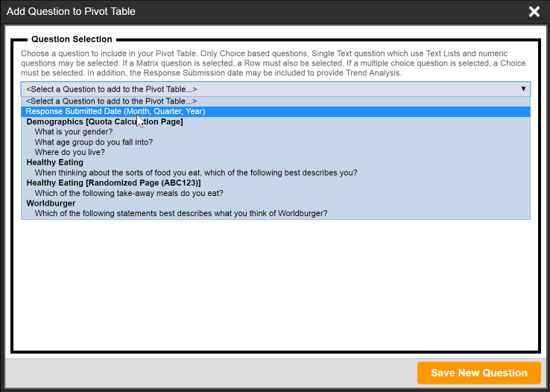Select the Worldburger statements question
The image size is (550, 392).
pyautogui.click(x=181, y=213)
